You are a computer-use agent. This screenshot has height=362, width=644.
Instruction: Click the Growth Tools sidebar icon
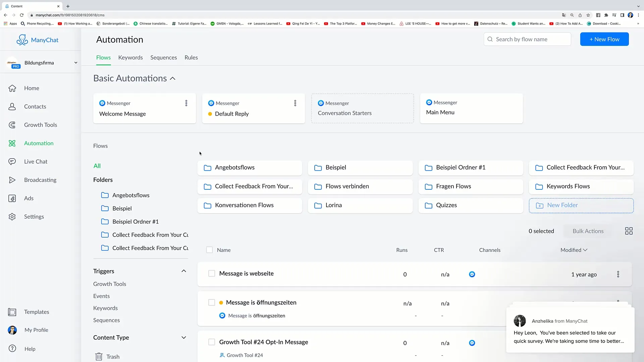[12, 125]
